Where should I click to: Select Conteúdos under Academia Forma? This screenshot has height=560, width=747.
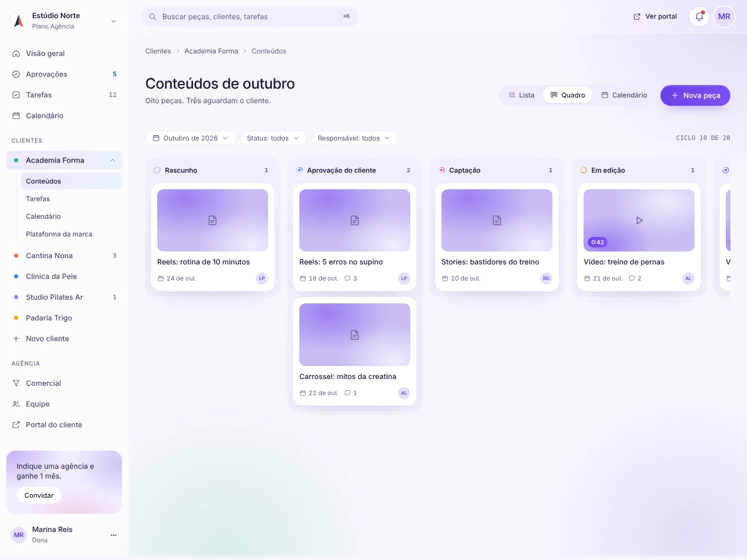tap(71, 181)
